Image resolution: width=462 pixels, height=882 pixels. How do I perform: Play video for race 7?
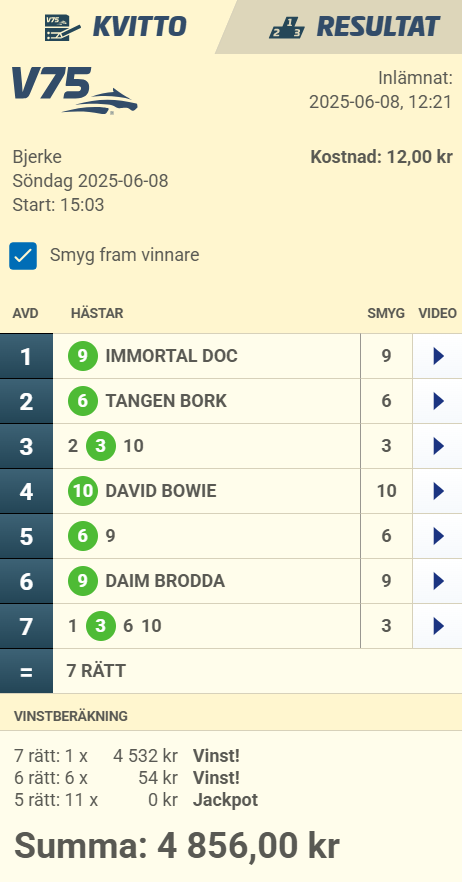pyautogui.click(x=438, y=626)
